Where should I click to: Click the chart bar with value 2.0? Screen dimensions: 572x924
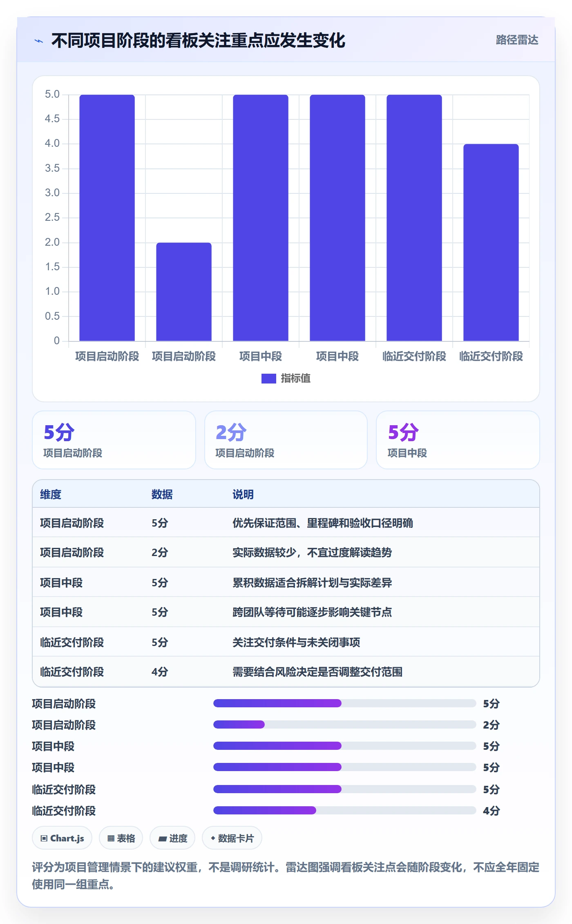click(x=184, y=292)
